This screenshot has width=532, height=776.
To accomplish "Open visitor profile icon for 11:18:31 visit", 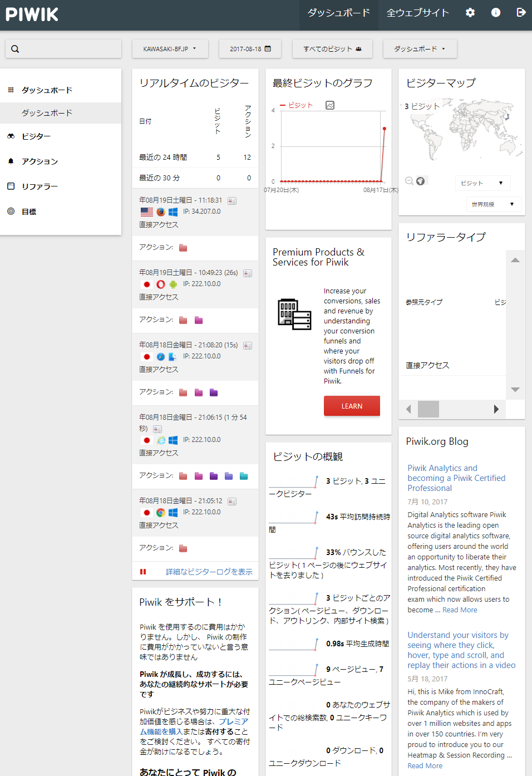I will tap(232, 201).
